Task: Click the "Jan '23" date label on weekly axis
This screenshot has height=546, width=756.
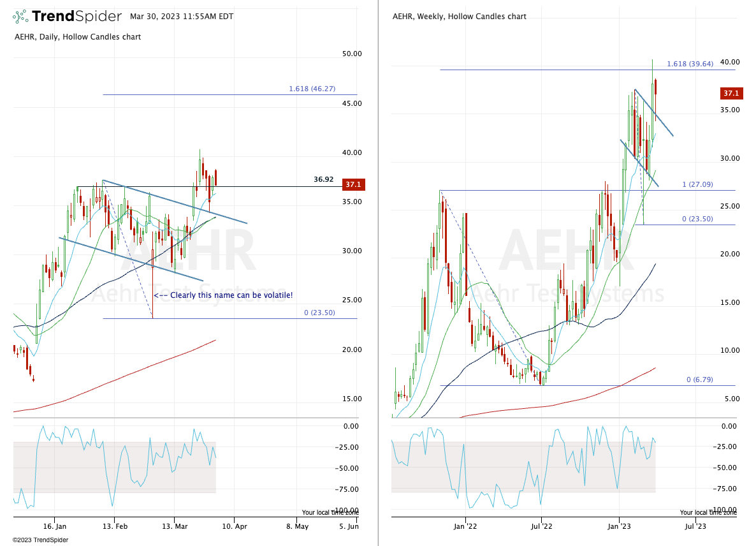Action: [x=619, y=526]
